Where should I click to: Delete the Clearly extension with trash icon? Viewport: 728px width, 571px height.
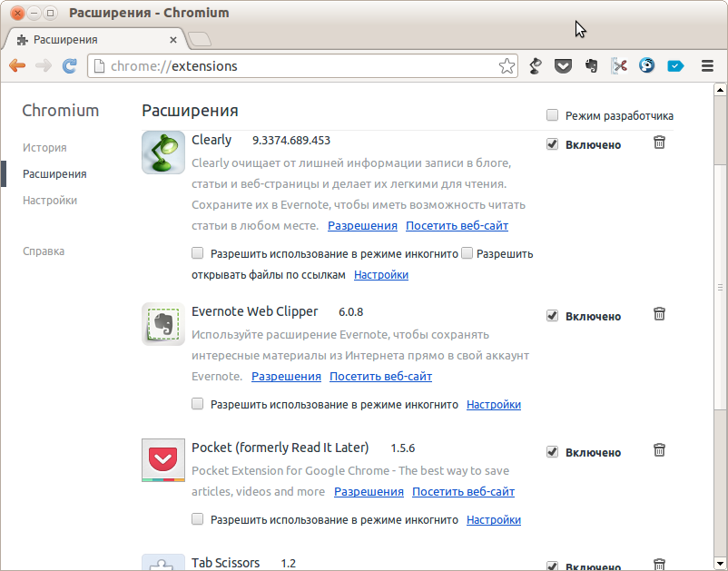pyautogui.click(x=659, y=143)
